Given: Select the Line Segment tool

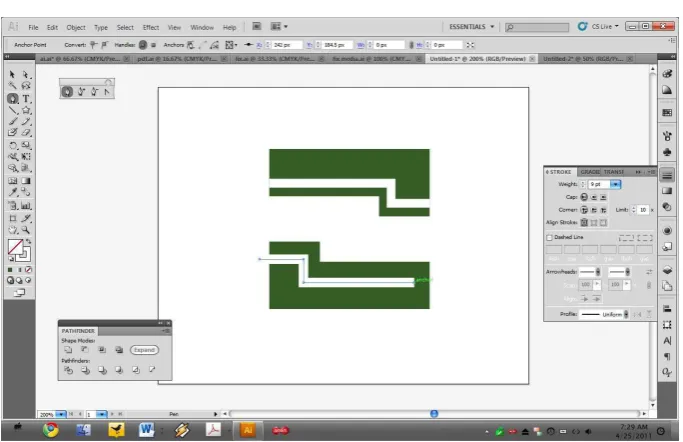Looking at the screenshot, I should (x=13, y=110).
